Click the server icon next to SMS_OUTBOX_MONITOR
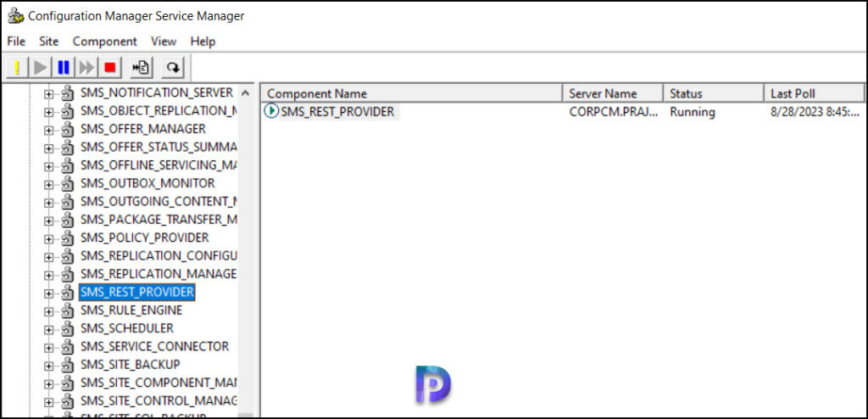Image resolution: width=868 pixels, height=419 pixels. pyautogui.click(x=68, y=184)
